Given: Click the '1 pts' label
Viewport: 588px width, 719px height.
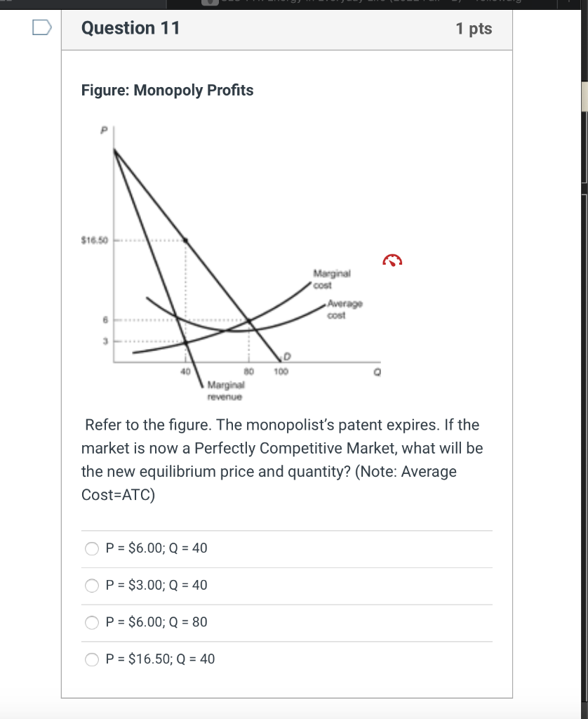Looking at the screenshot, I should pos(474,29).
